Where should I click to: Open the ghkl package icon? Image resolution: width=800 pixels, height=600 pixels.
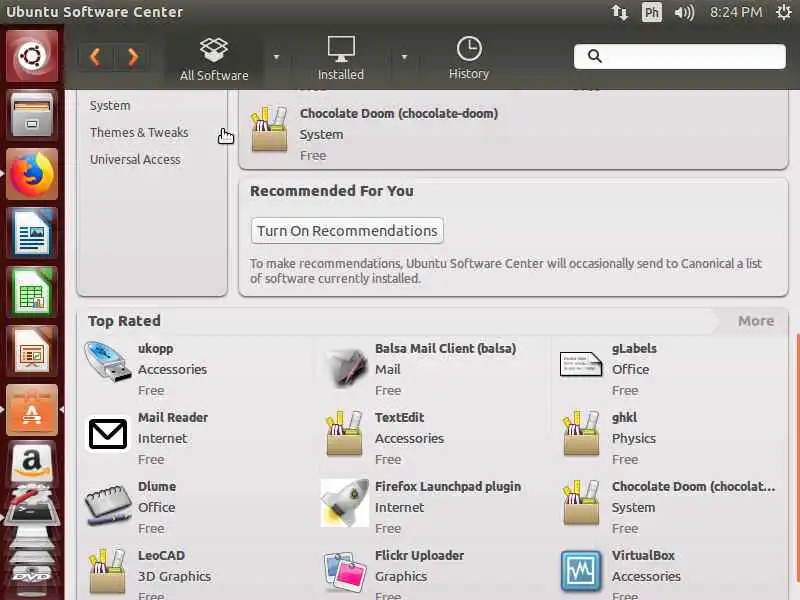[x=581, y=433]
